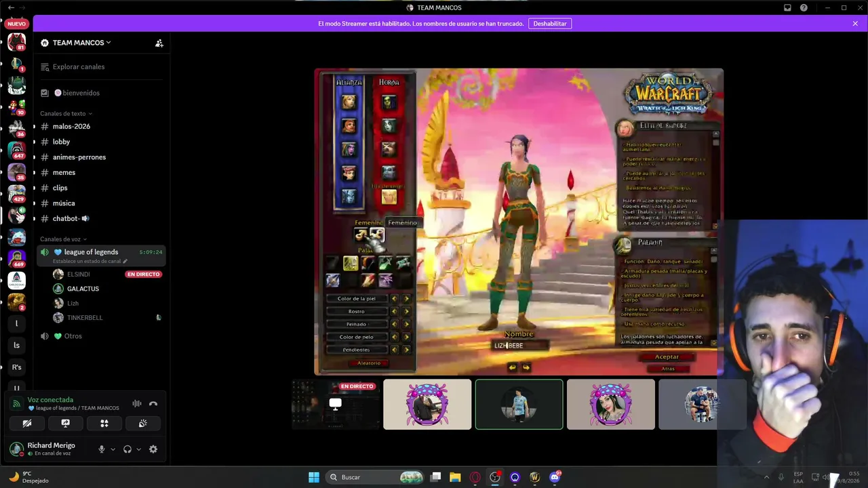This screenshot has height=488, width=868.
Task: Start screen sharing from the voice panel
Action: coord(66,423)
